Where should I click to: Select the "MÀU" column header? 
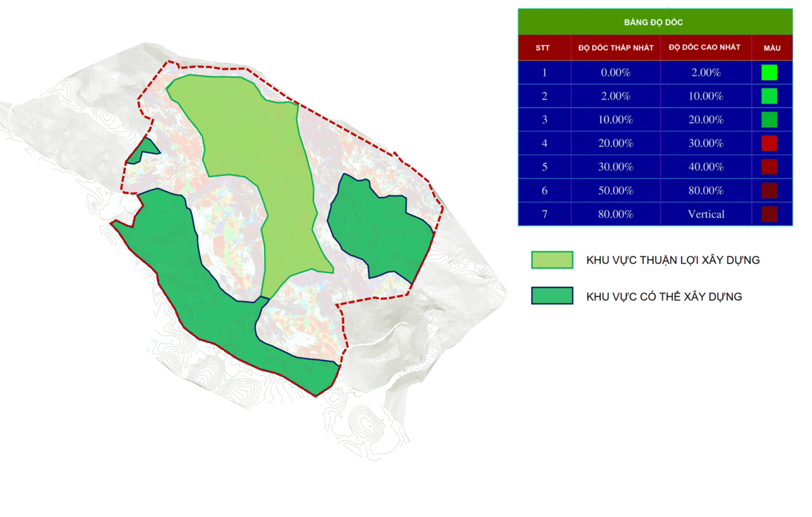(x=771, y=48)
